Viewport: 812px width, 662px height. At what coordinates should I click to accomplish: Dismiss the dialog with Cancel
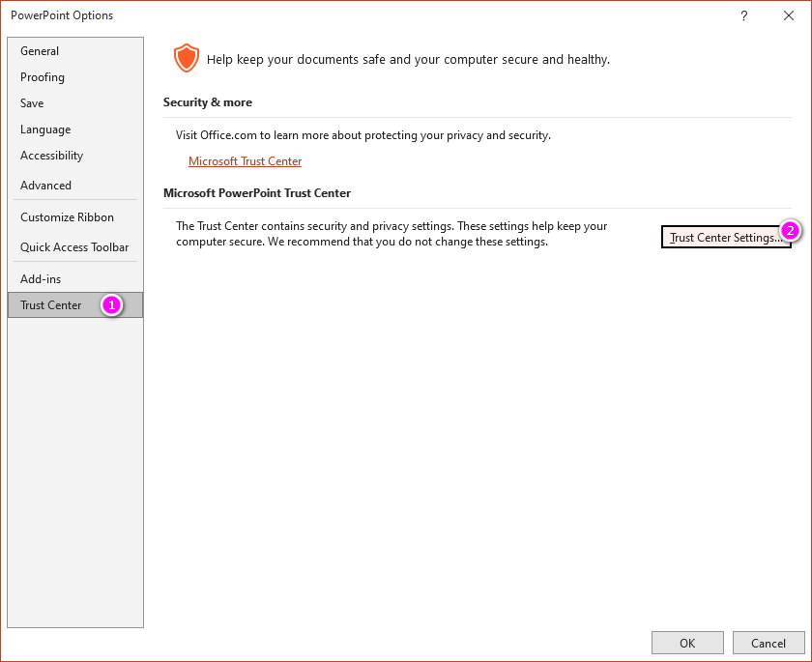click(768, 643)
